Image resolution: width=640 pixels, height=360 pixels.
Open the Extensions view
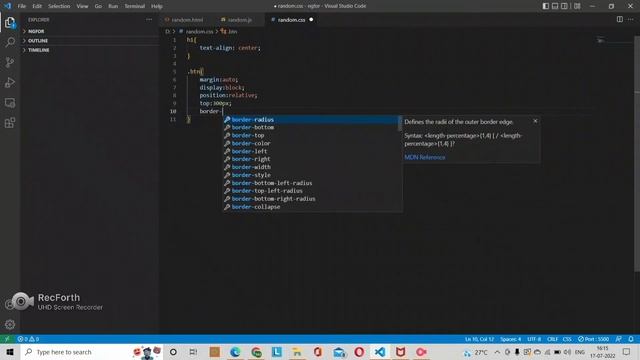coord(10,122)
